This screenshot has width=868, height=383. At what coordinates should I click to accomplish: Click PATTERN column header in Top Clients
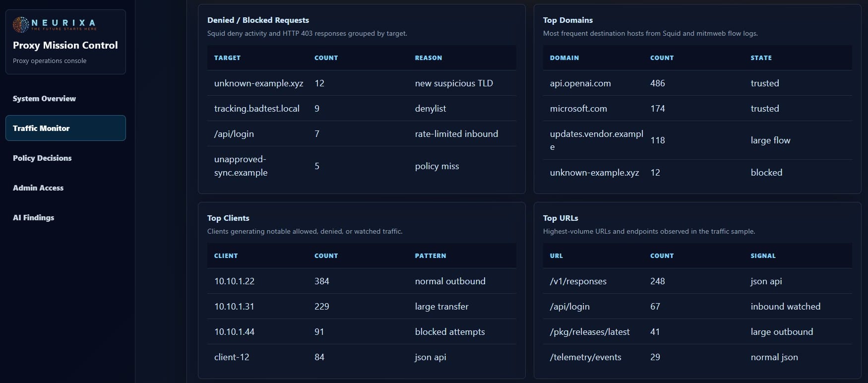[x=431, y=256]
